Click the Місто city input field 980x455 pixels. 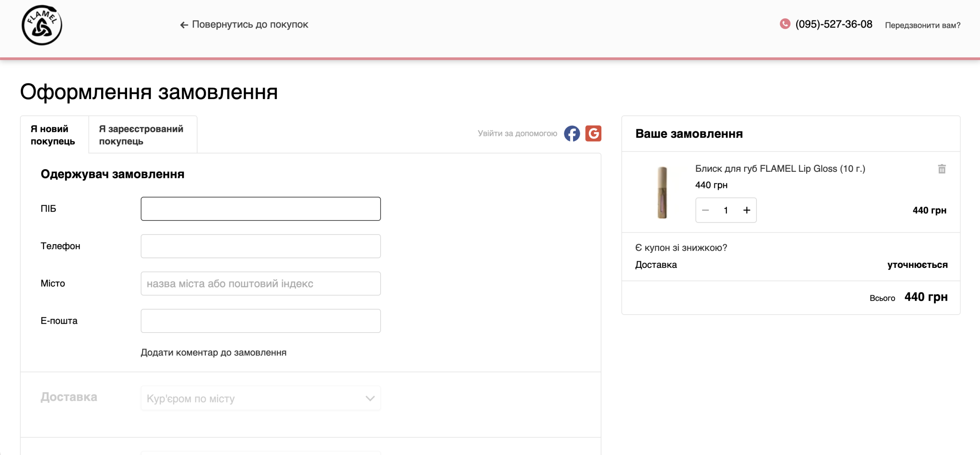tap(261, 284)
